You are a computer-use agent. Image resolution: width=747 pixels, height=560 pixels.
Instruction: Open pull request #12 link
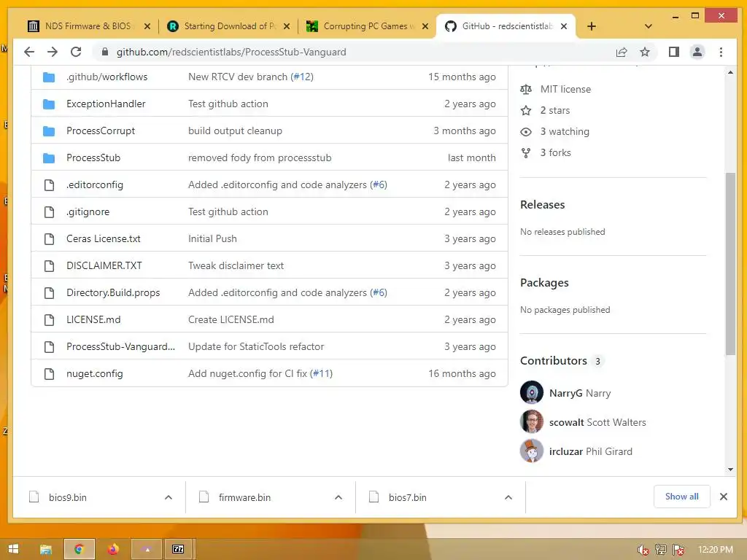click(302, 77)
